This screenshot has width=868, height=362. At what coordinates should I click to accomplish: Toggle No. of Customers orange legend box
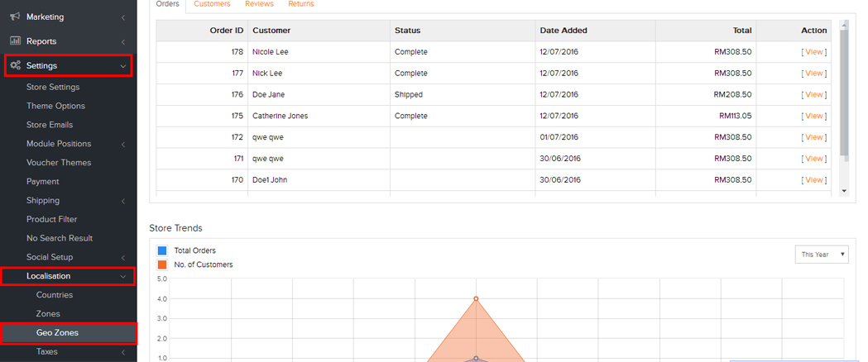click(162, 264)
